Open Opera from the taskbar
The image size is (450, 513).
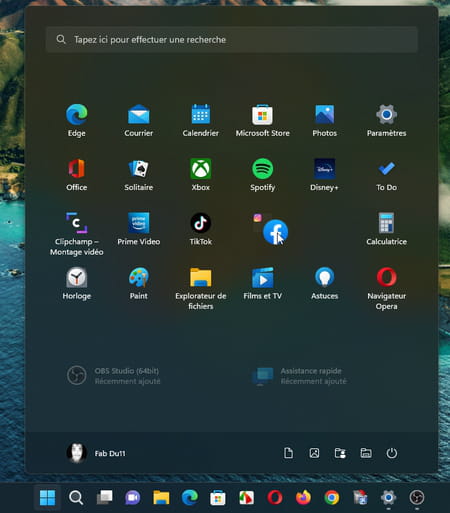275,498
